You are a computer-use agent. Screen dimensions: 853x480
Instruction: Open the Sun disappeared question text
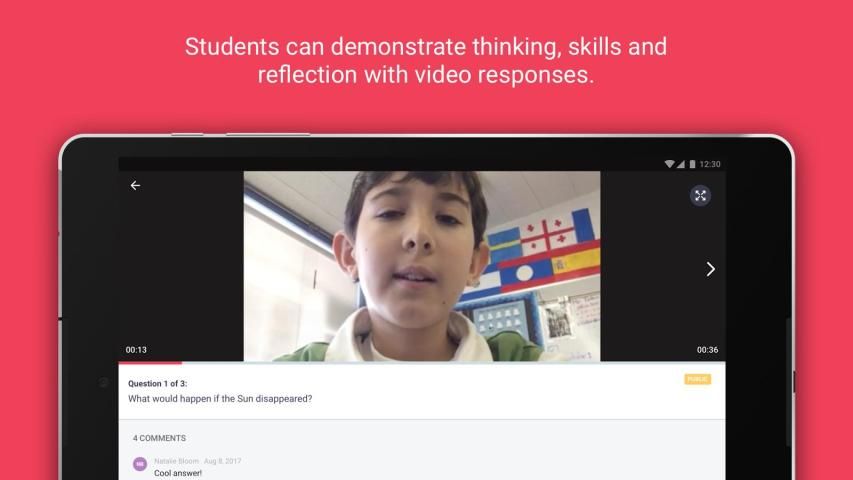(220, 399)
